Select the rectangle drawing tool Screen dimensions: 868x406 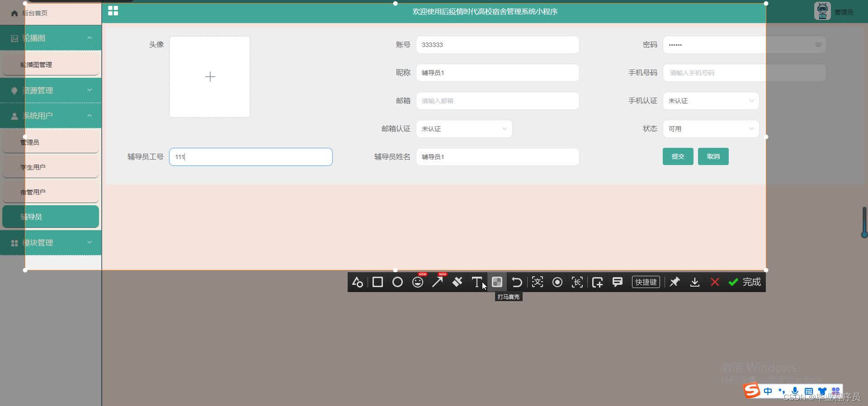(x=377, y=282)
